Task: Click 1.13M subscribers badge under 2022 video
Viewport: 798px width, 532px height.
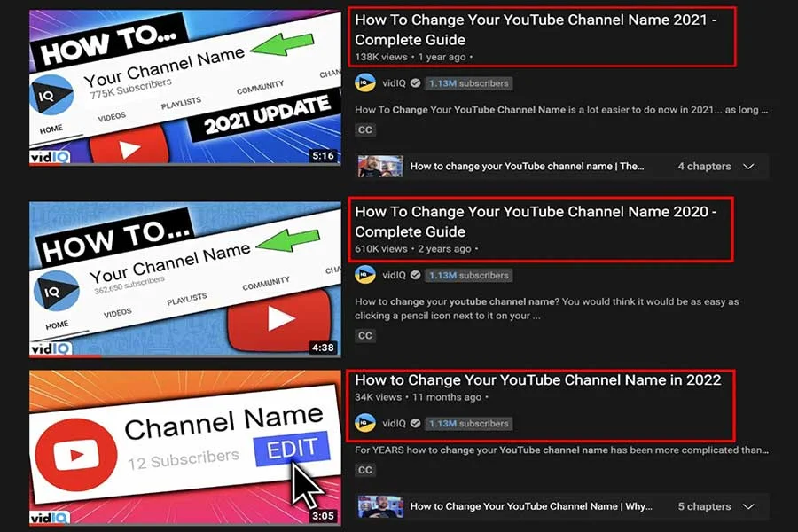Action: [469, 424]
